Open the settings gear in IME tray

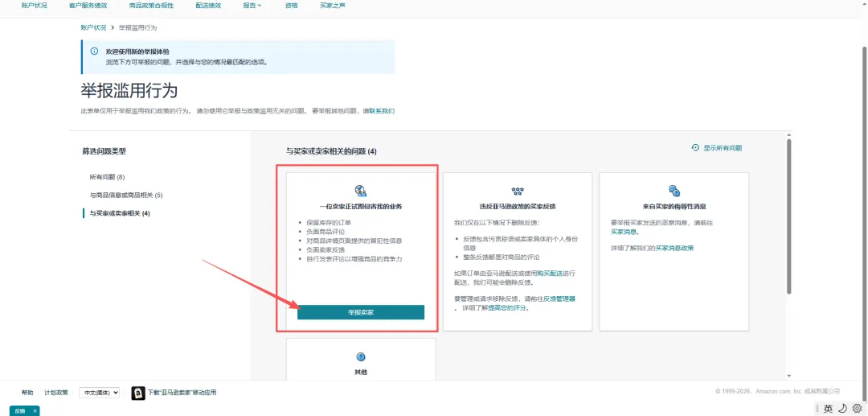[x=857, y=408]
